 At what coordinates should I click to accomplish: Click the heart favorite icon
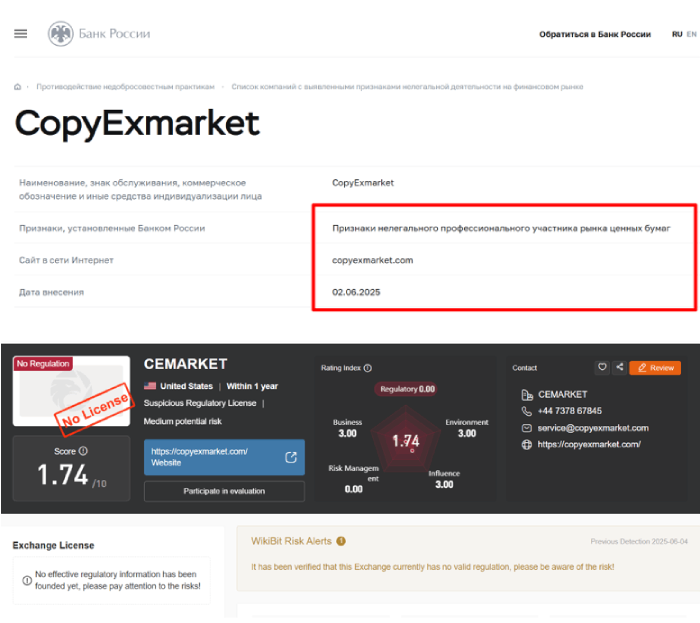(602, 367)
